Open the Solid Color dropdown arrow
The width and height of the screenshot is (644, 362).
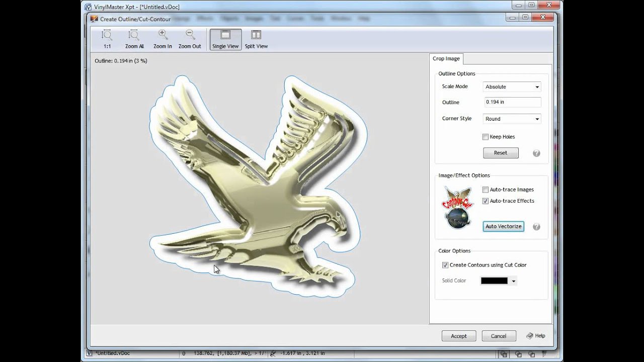click(x=513, y=282)
